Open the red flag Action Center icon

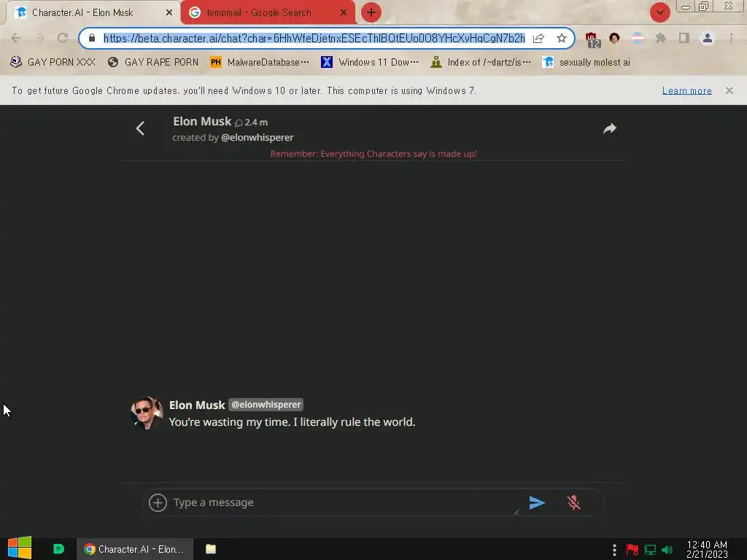click(x=632, y=550)
